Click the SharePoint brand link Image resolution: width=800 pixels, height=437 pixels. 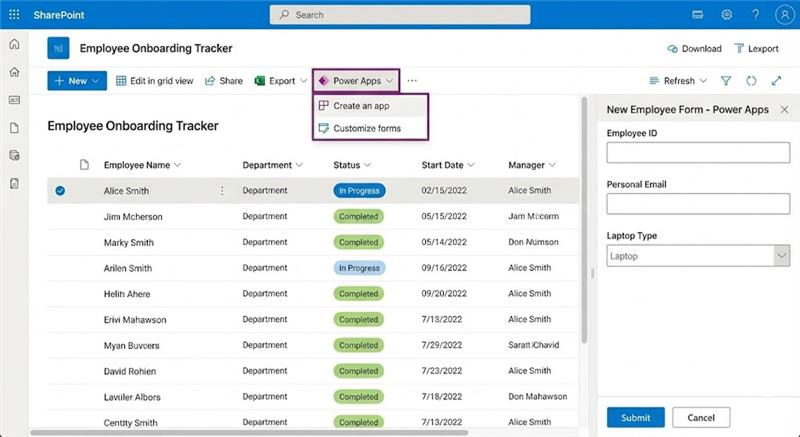click(x=59, y=15)
